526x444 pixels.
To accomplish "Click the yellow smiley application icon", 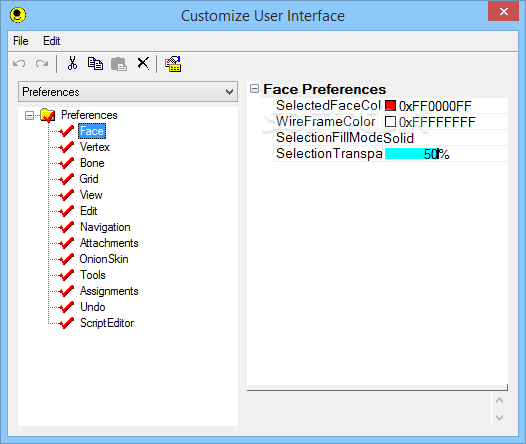I will click(18, 15).
